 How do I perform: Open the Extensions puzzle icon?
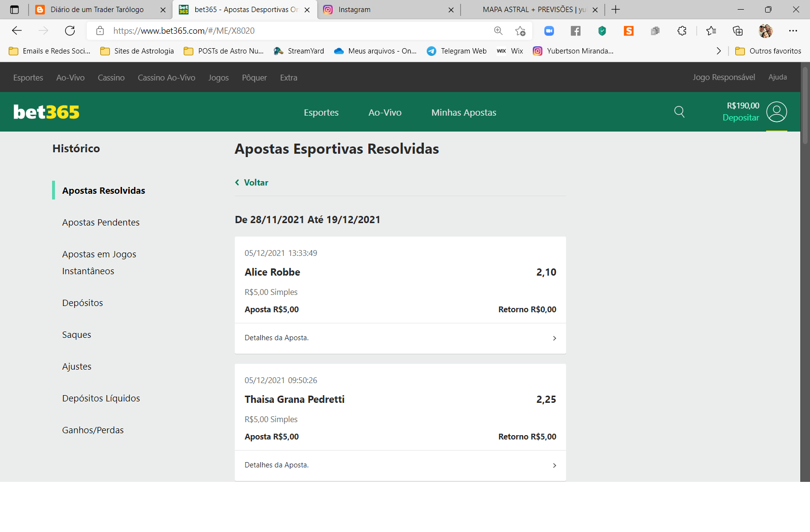pos(682,31)
